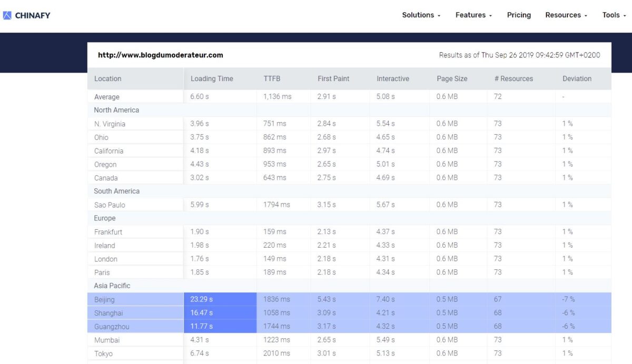Expand the Resources dropdown menu
The image size is (632, 364).
(x=566, y=15)
